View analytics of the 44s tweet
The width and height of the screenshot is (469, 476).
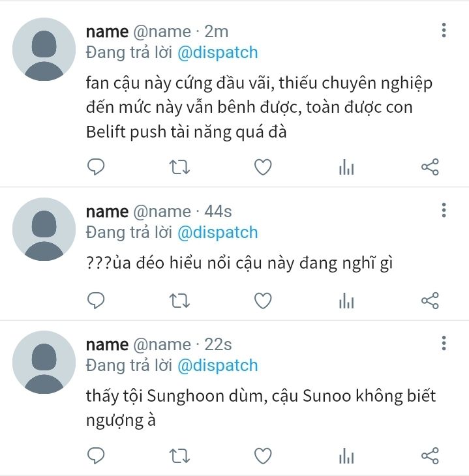coord(346,301)
